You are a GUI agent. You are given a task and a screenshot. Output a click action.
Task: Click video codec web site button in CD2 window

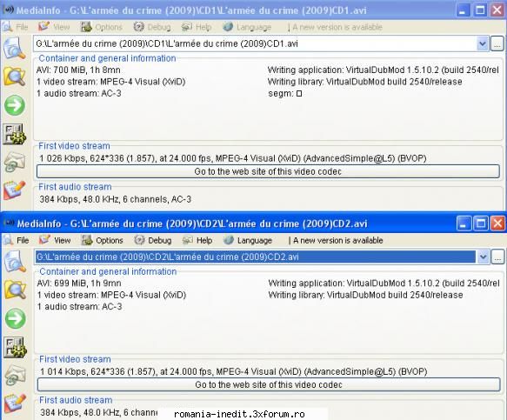(x=269, y=384)
